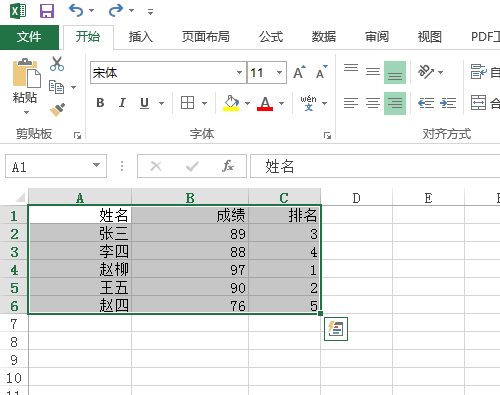
Task: Toggle right horizontal alignment
Action: tap(395, 103)
